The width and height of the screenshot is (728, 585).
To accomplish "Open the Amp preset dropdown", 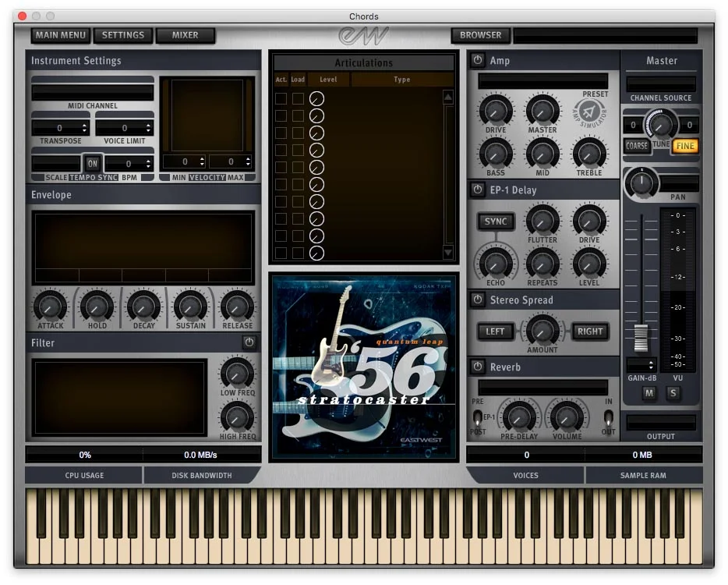I will [x=542, y=80].
